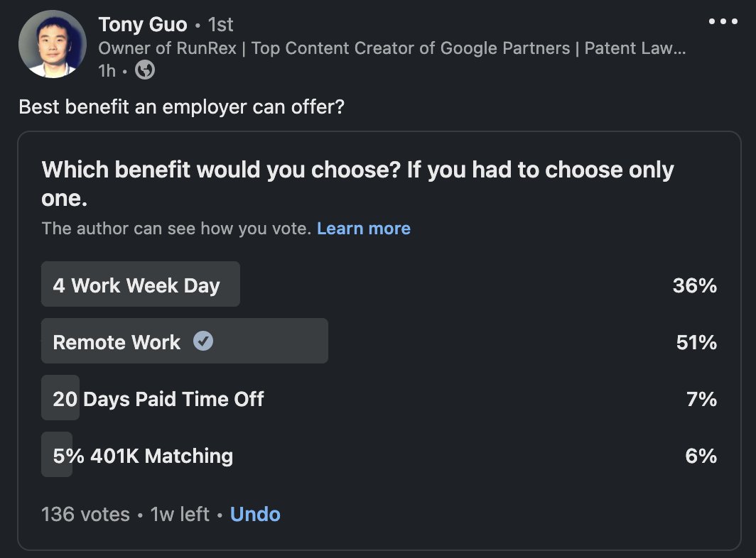Click the 51% result for Remote Work
This screenshot has width=756, height=558.
coord(696,342)
